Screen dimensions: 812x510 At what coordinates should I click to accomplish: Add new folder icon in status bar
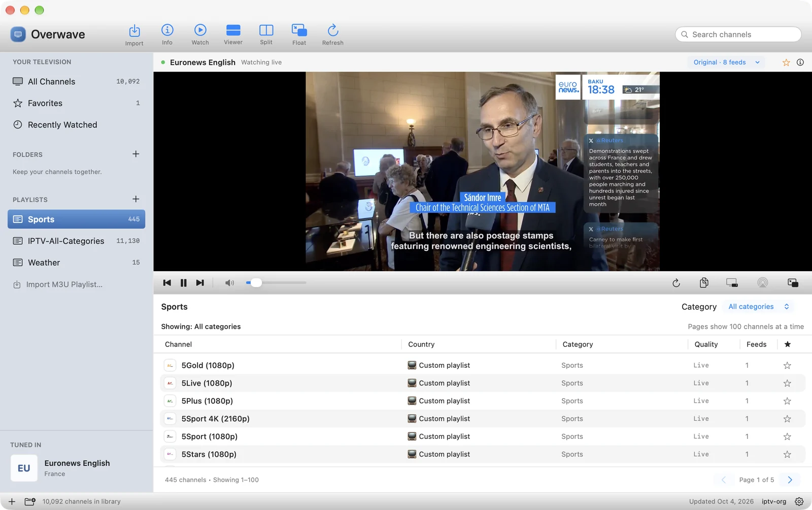click(30, 501)
